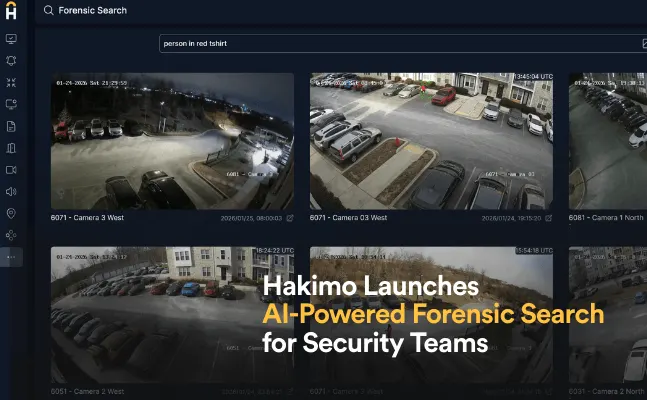
Task: Open the snowy night thumbnail above Camera 3 West
Action: (x=172, y=141)
